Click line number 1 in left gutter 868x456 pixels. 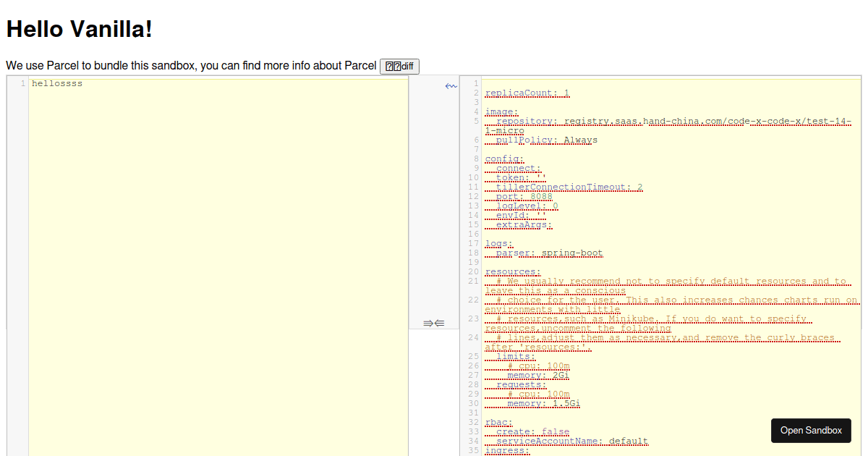pos(23,83)
